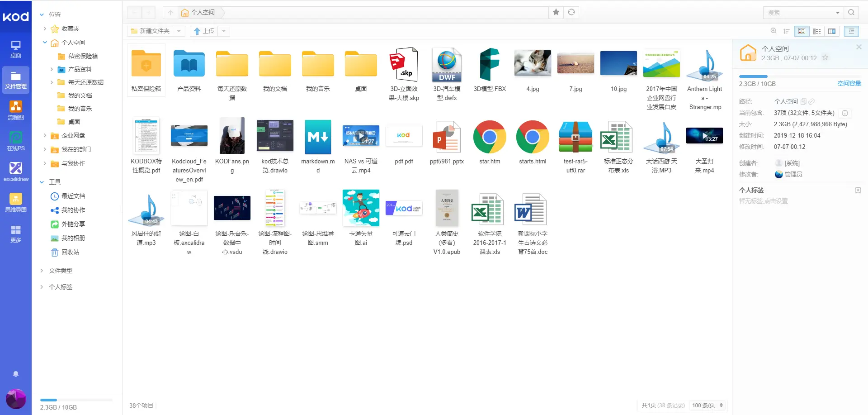
Task: Open 最近文档 in the sidebar
Action: pyautogui.click(x=73, y=196)
